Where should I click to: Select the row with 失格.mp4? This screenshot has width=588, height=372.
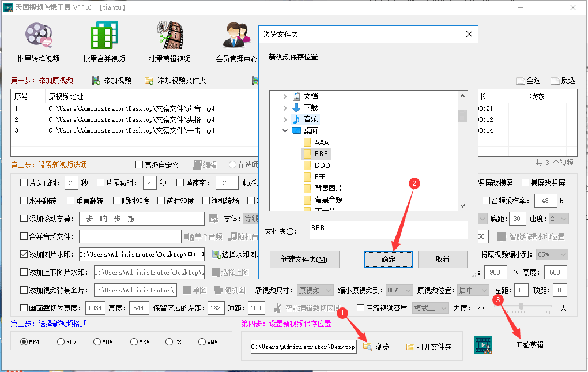135,119
